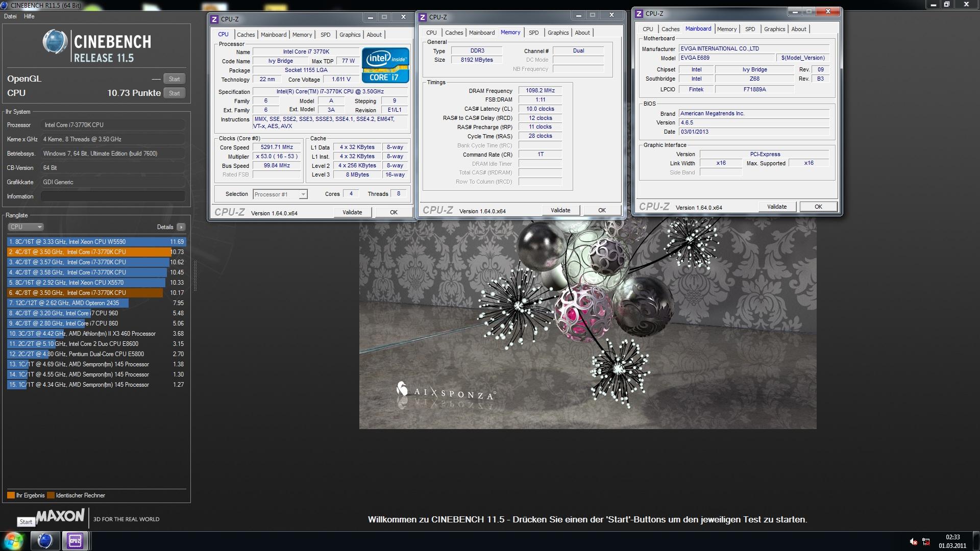Click the Information input field

[113, 196]
